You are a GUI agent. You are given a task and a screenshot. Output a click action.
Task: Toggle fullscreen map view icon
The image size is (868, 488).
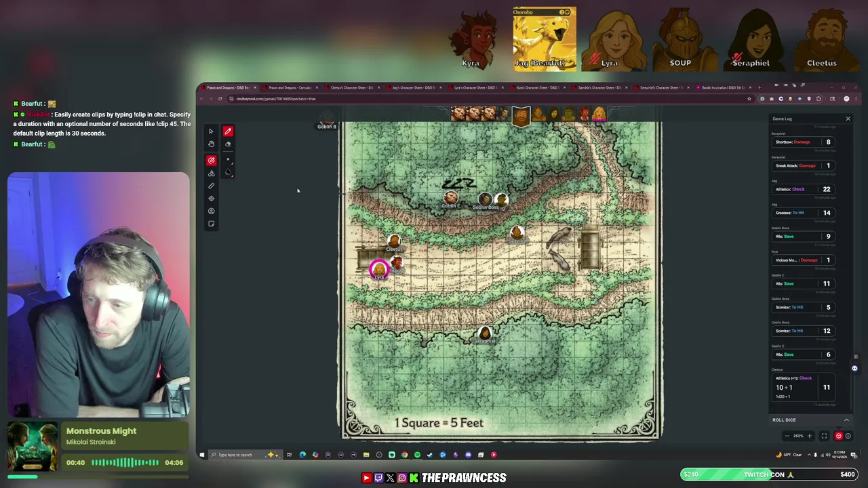(x=824, y=436)
